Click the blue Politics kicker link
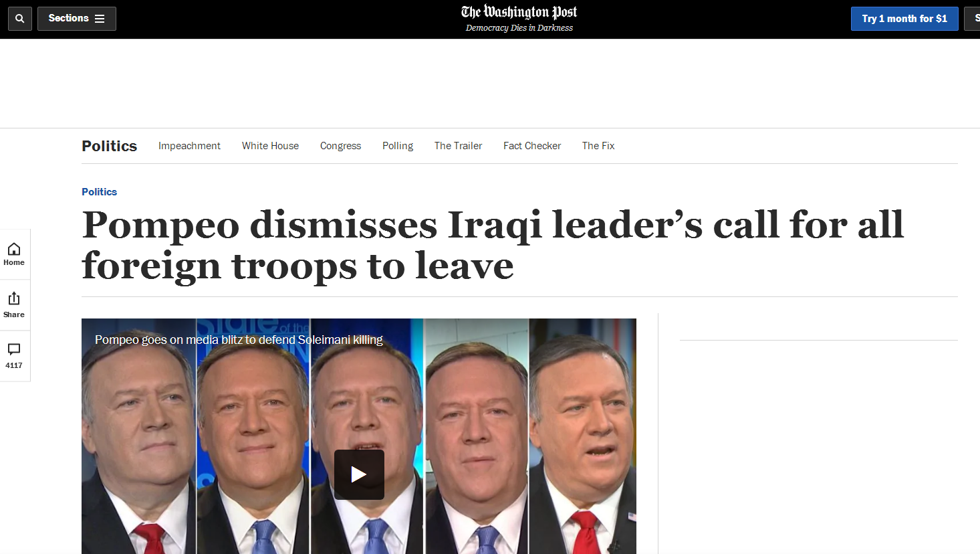The height and width of the screenshot is (554, 980). [100, 192]
